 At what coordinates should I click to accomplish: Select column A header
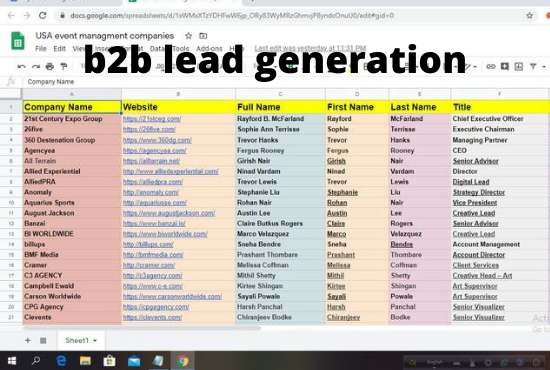(72, 94)
